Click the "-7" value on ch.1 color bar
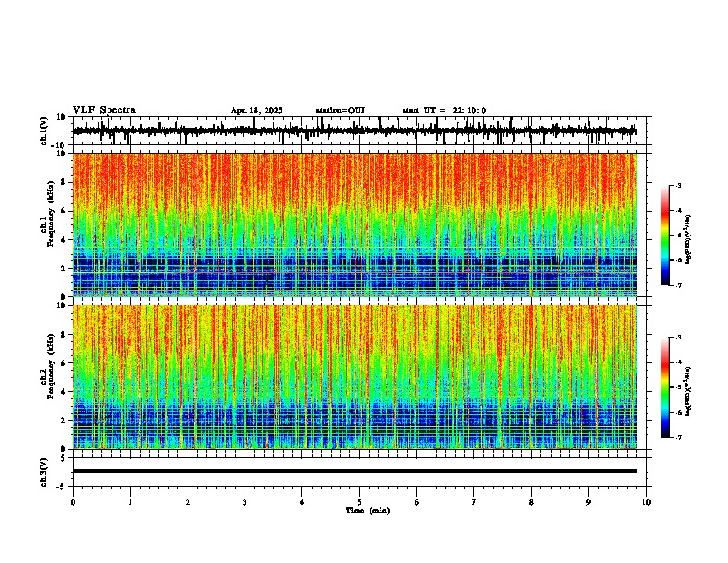Image resolution: width=728 pixels, height=563 pixels. point(677,285)
